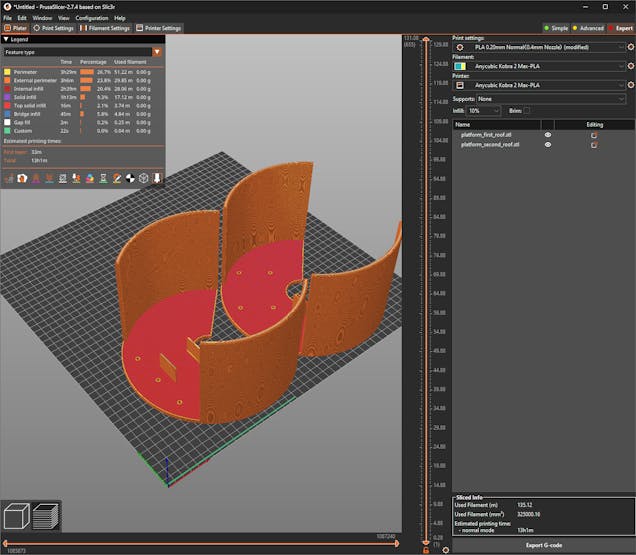Viewport: 636px width, 555px height.
Task: Open the Supports dropdown
Action: (x=550, y=99)
